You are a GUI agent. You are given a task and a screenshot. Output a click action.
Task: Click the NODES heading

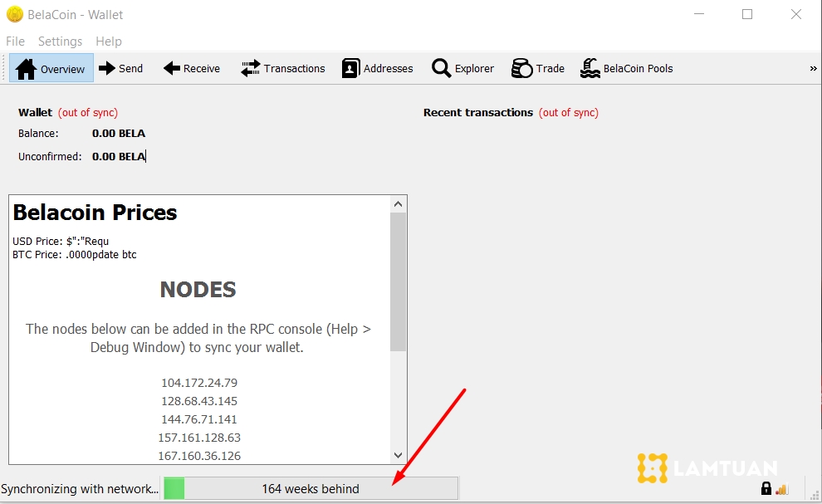[x=198, y=290]
